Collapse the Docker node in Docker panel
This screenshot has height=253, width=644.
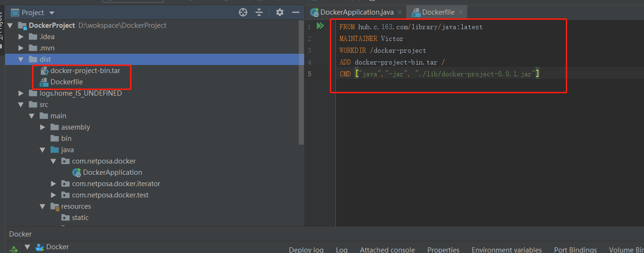pyautogui.click(x=27, y=247)
